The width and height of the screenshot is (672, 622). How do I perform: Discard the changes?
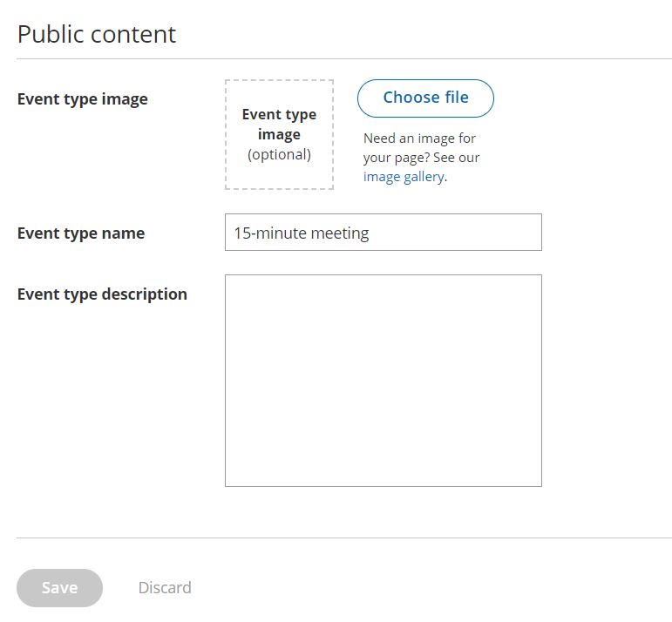[x=165, y=588]
